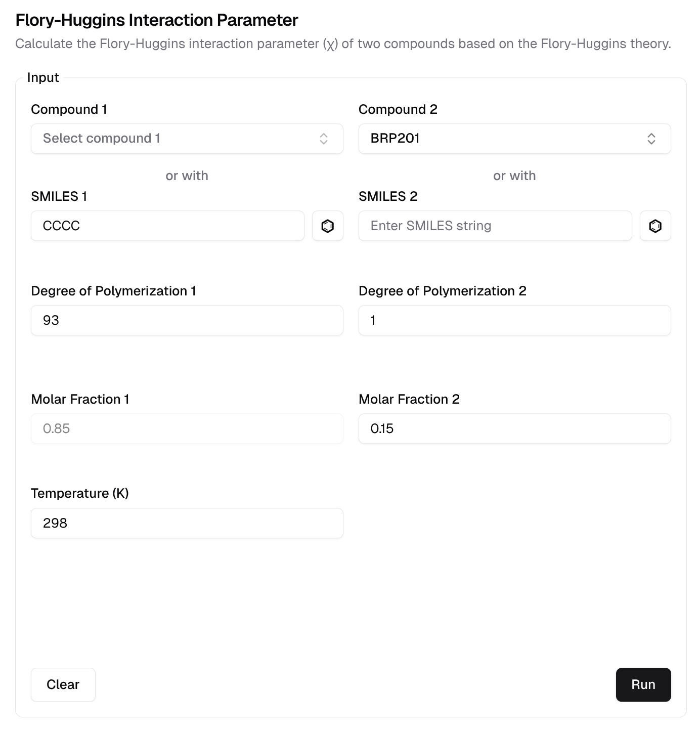This screenshot has height=733, width=700.
Task: Click the Molar Fraction 1 field
Action: point(187,428)
